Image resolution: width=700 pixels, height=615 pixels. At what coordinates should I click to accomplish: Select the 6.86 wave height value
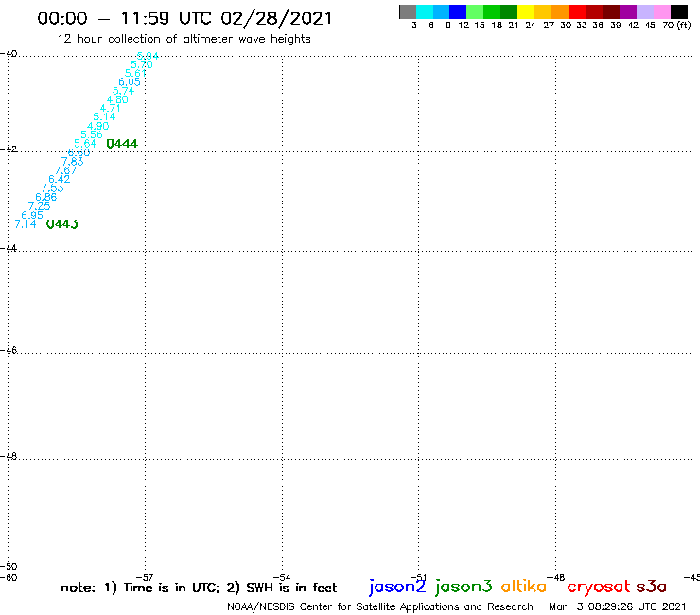click(46, 197)
